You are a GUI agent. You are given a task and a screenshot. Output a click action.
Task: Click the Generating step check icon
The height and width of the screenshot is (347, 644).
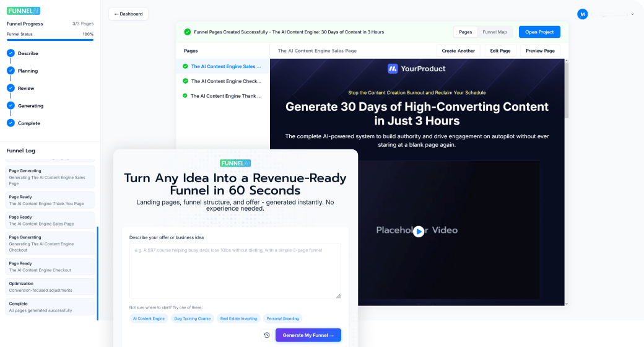(x=11, y=106)
